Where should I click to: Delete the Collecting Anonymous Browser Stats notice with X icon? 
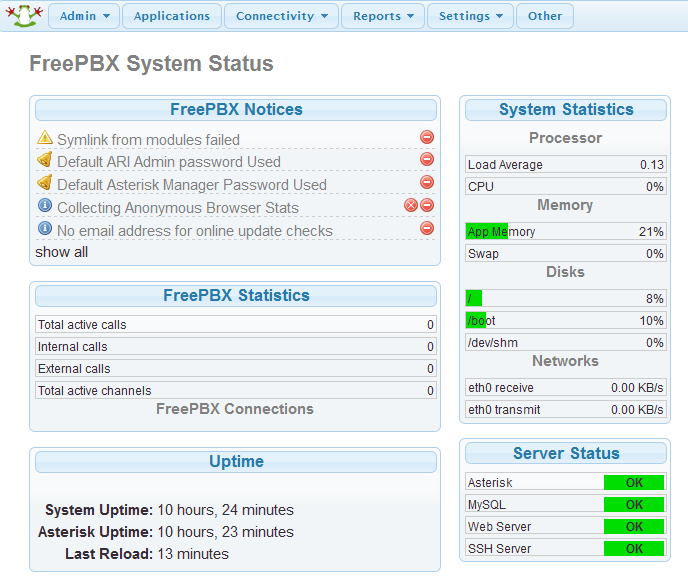pos(411,205)
